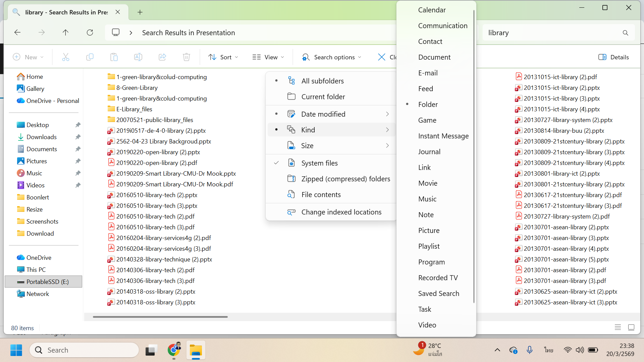Click the Delete trash bin icon
The image size is (644, 362).
186,57
